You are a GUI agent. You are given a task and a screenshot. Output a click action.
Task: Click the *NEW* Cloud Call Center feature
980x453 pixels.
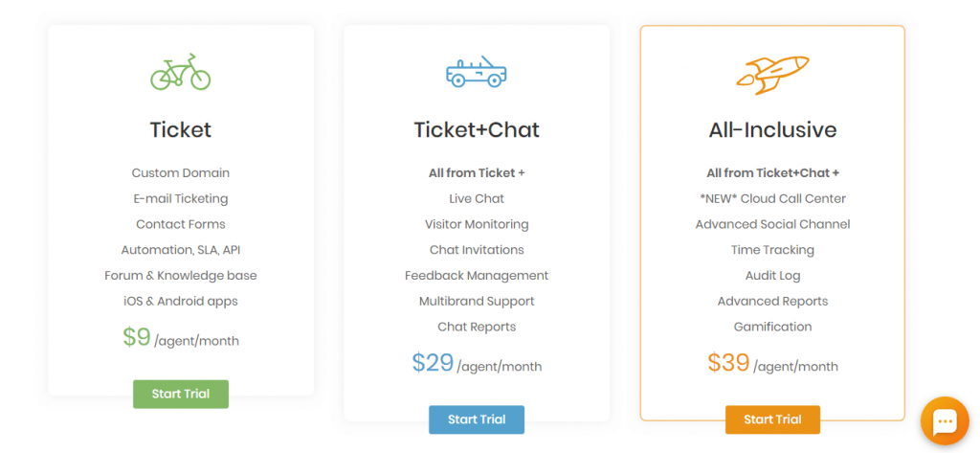(772, 198)
